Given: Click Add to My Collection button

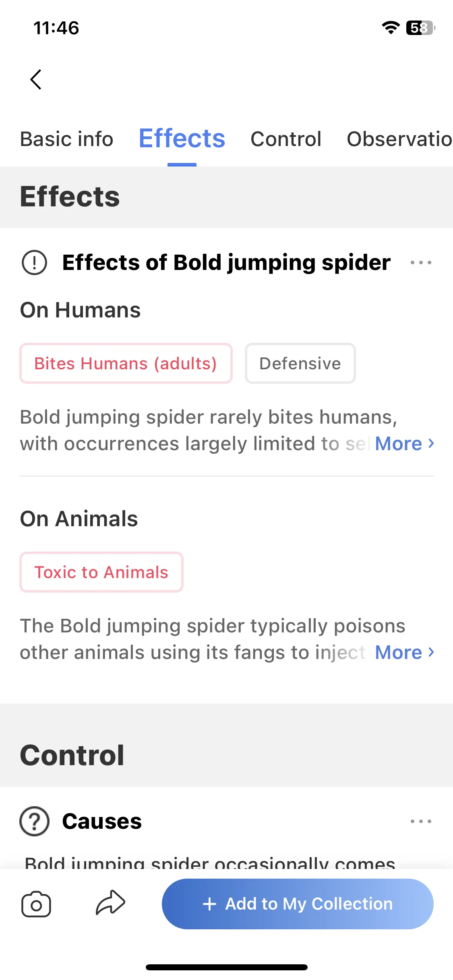Looking at the screenshot, I should [x=298, y=904].
